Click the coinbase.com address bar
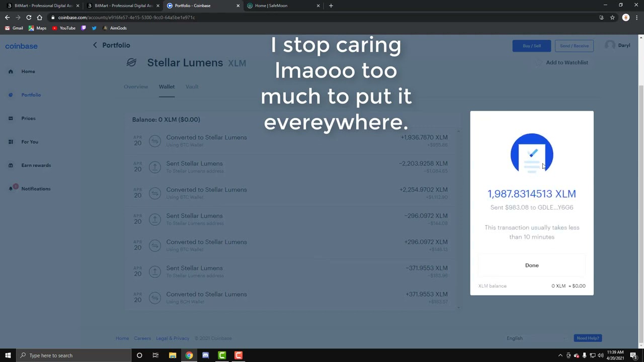This screenshot has width=644, height=362. (322, 18)
